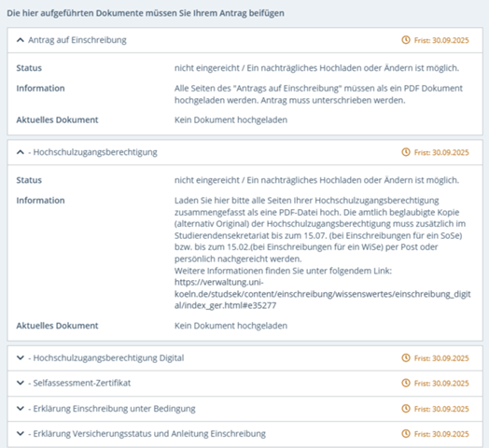Click 'Frist: 30.09.2025' in Erklärung Versicherungsstatus row
Screen dimensions: 489x448
[441, 434]
